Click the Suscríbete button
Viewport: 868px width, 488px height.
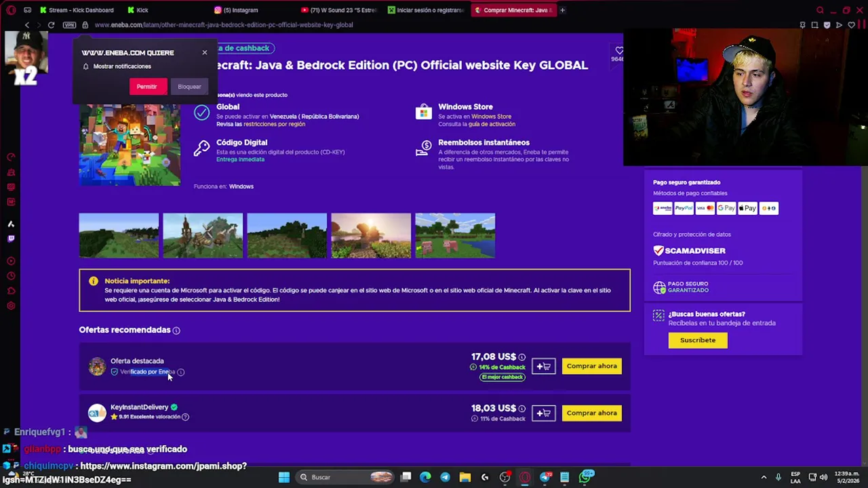tap(698, 340)
